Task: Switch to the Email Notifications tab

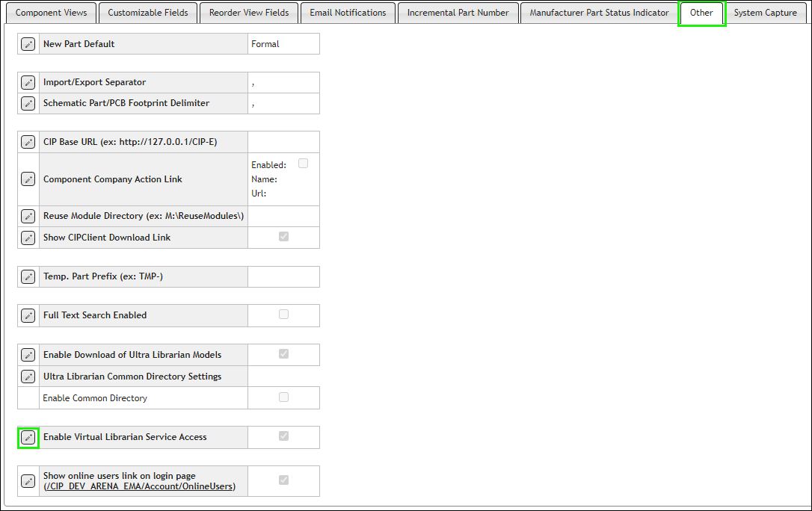Action: 348,13
